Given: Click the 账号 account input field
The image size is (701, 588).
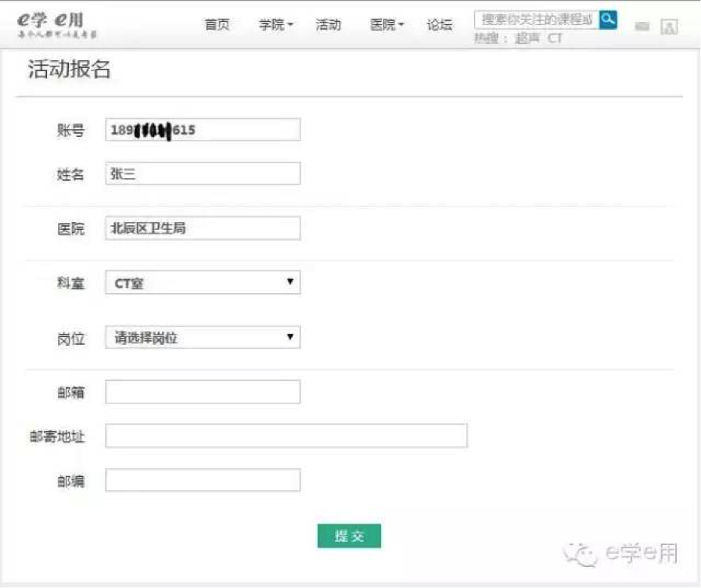Looking at the screenshot, I should (x=203, y=130).
